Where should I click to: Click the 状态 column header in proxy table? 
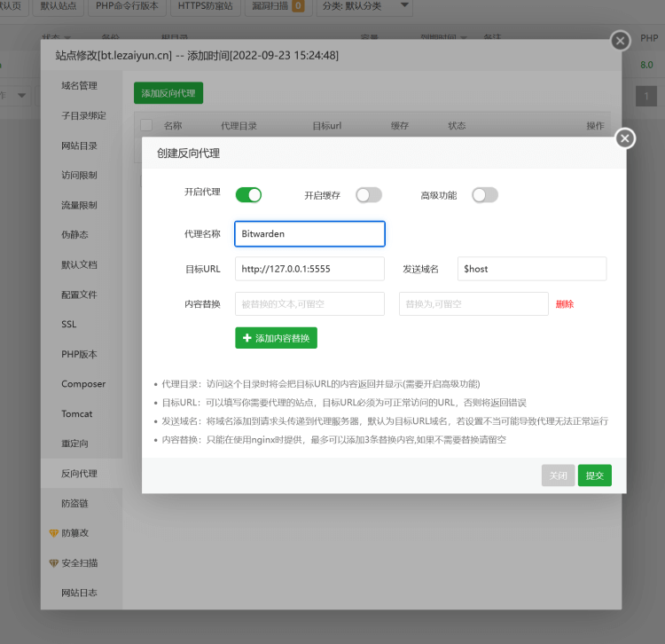point(457,126)
